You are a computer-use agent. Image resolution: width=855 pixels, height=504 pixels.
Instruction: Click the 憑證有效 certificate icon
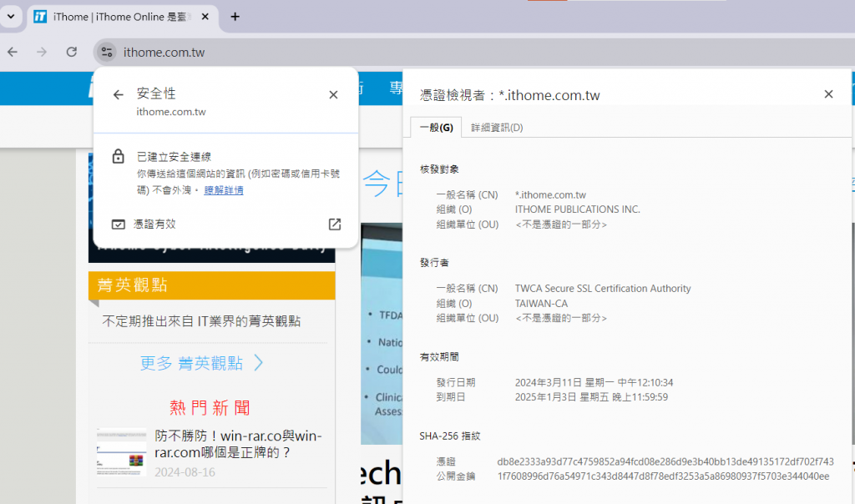pyautogui.click(x=119, y=224)
